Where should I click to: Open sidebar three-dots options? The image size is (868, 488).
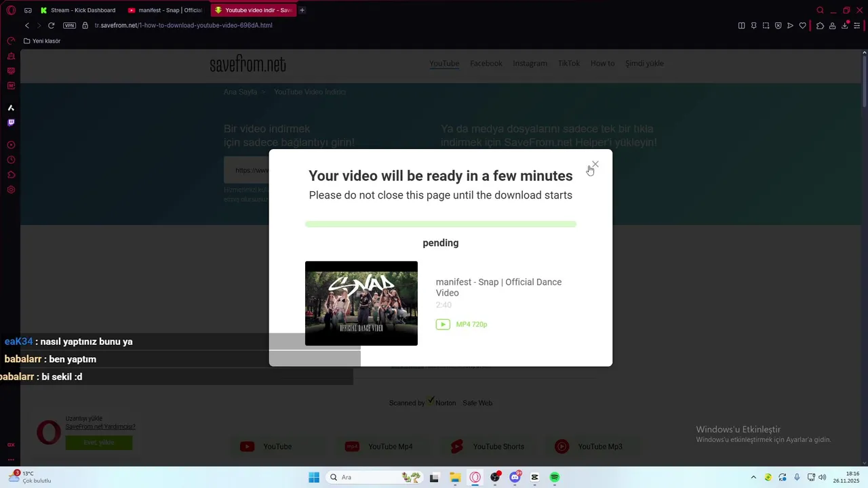click(11, 459)
